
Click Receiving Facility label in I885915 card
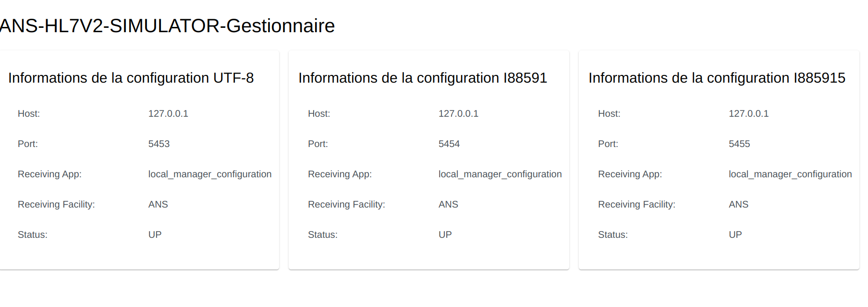(636, 205)
